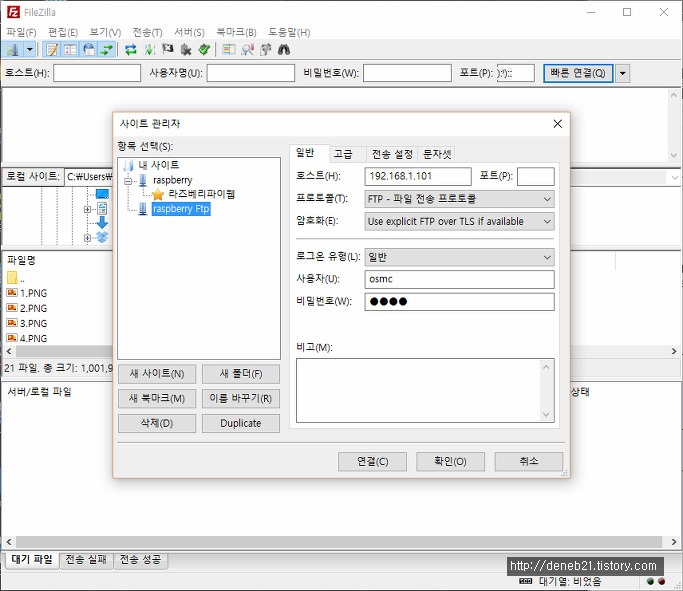Screen dimensions: 683x591
Task: Click the quickconnect 비밀번호(W) field
Action: tap(407, 73)
